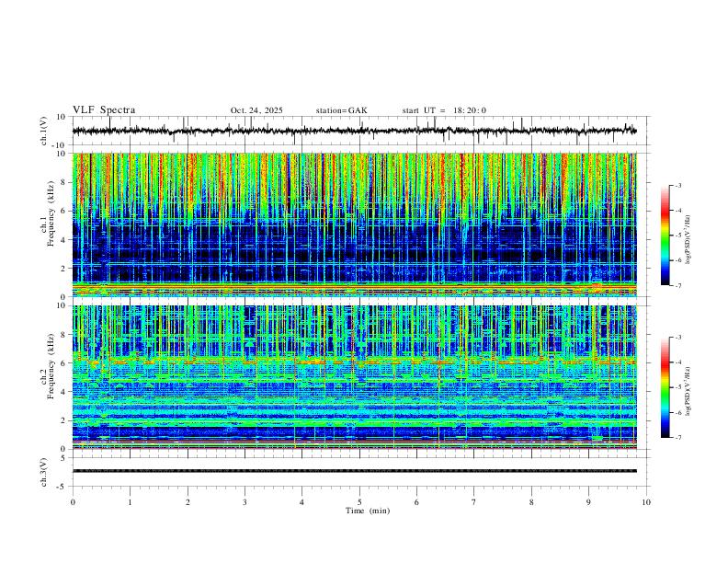Click the ch.3 voltage trace bar

[355, 471]
